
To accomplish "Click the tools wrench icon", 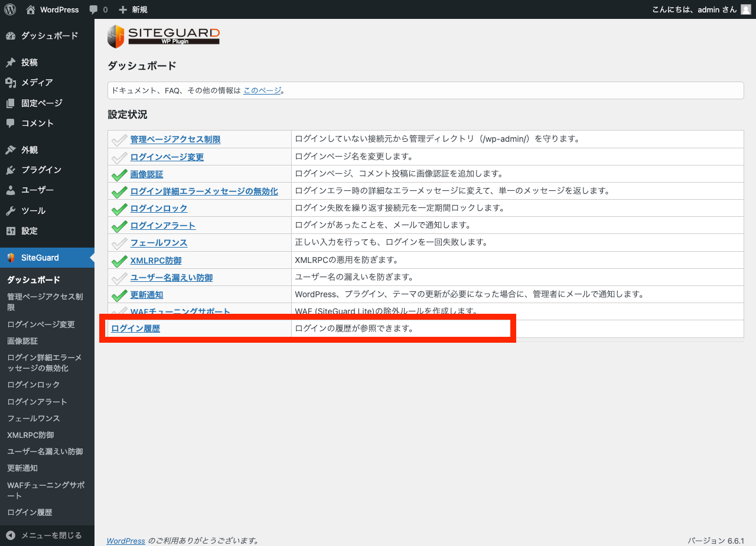I will point(11,211).
